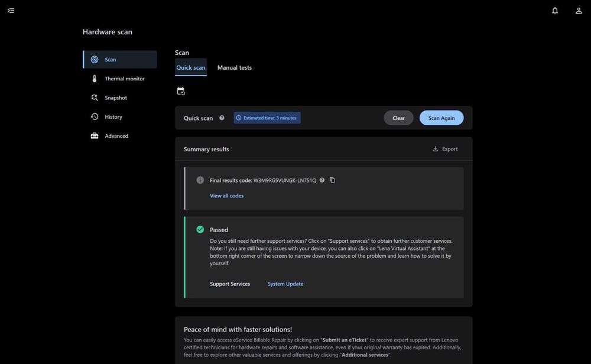This screenshot has height=364, width=591.
Task: Click the Passed status text
Action: point(219,229)
